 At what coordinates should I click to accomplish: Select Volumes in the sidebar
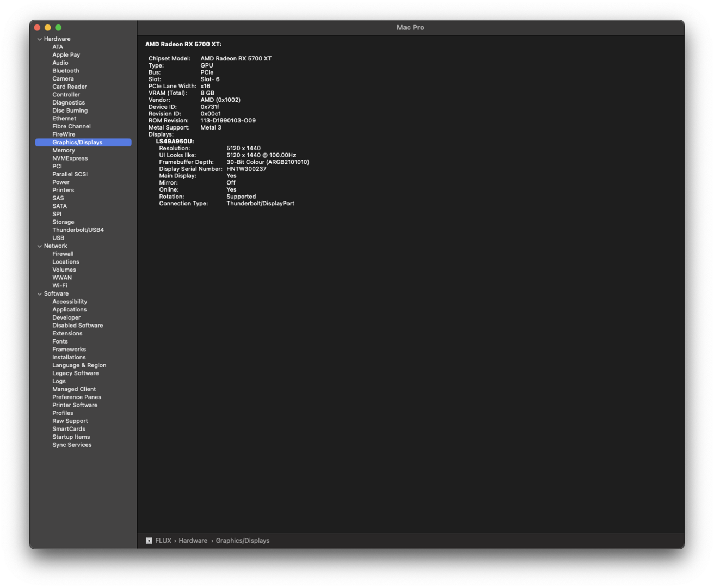pos(64,270)
